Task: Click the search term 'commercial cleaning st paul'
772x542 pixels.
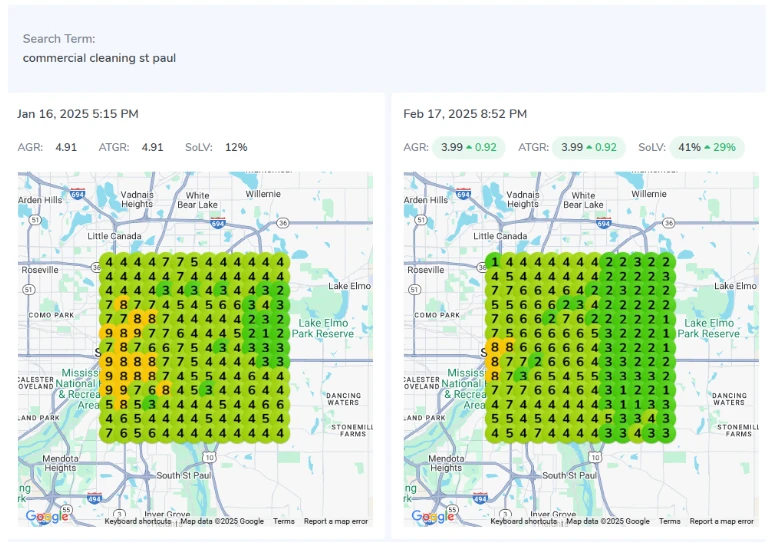Action: [99, 58]
